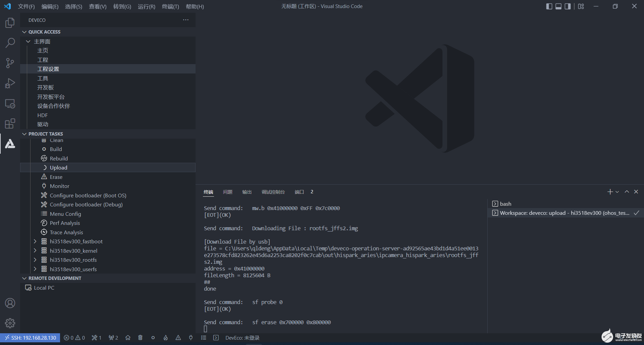The width and height of the screenshot is (644, 345).
Task: Expand hi3518ev300_userfs node
Action: 35,269
